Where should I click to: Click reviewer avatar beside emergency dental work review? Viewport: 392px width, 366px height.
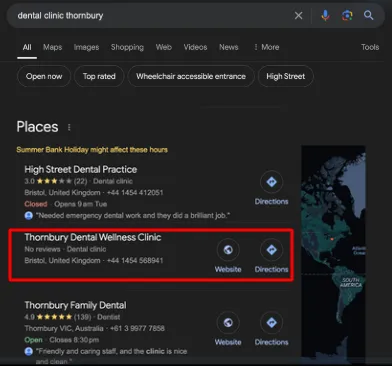pos(29,216)
